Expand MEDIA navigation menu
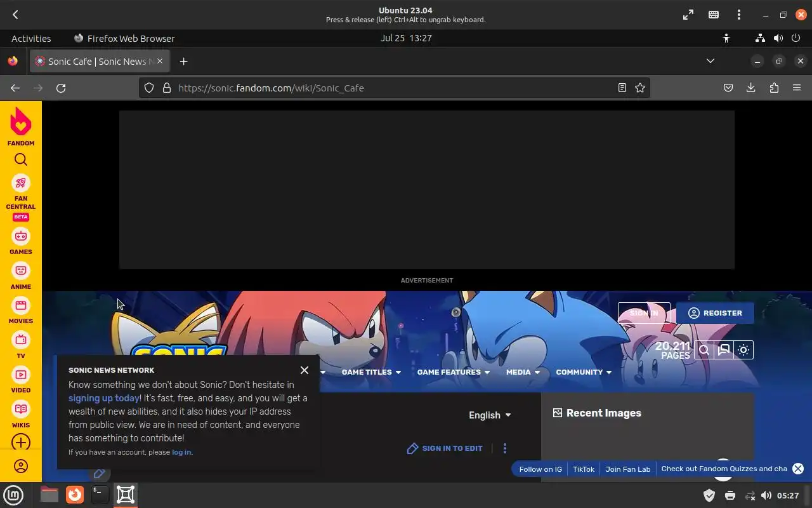Image resolution: width=812 pixels, height=508 pixels. [523, 372]
